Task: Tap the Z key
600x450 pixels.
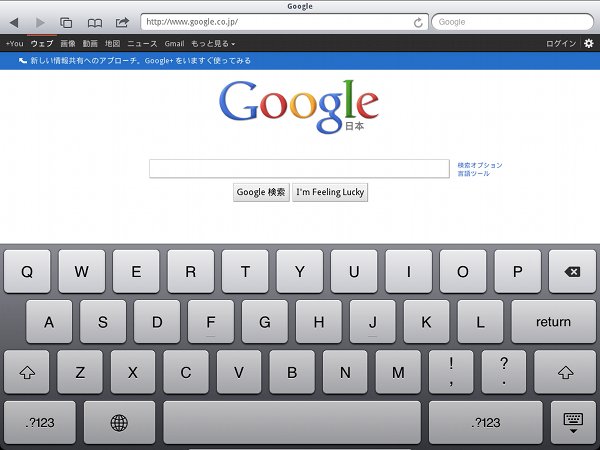Action: coord(80,372)
